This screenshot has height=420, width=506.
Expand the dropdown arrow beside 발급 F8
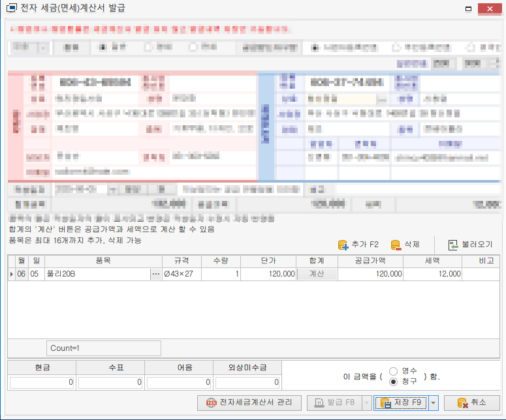[366, 403]
